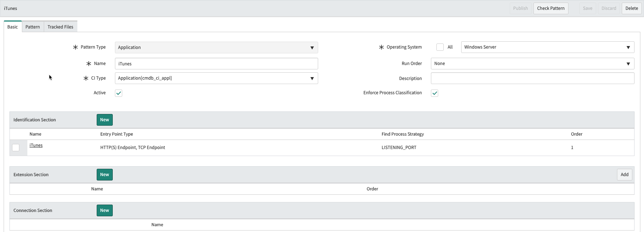
Task: Click New in the Identification Section
Action: coord(105,120)
